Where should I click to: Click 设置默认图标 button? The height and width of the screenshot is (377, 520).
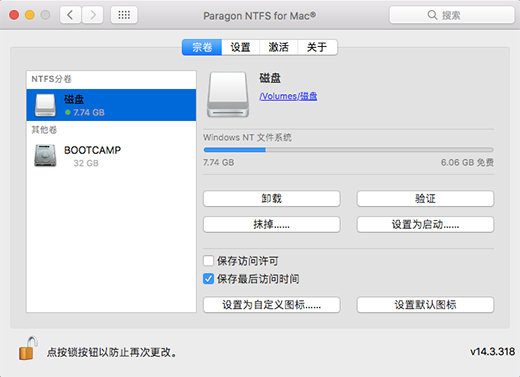click(425, 305)
